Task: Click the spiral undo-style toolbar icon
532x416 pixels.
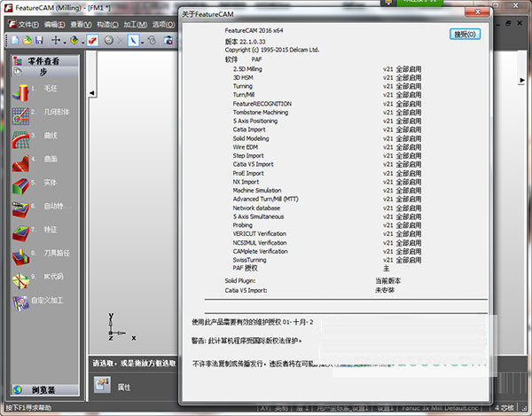Action: [152, 41]
